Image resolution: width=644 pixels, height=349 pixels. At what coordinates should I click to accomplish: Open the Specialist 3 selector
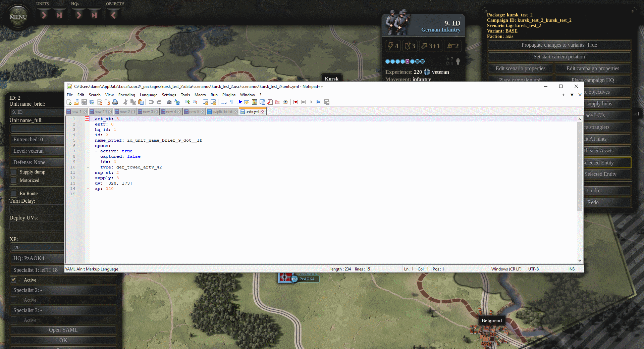(63, 310)
